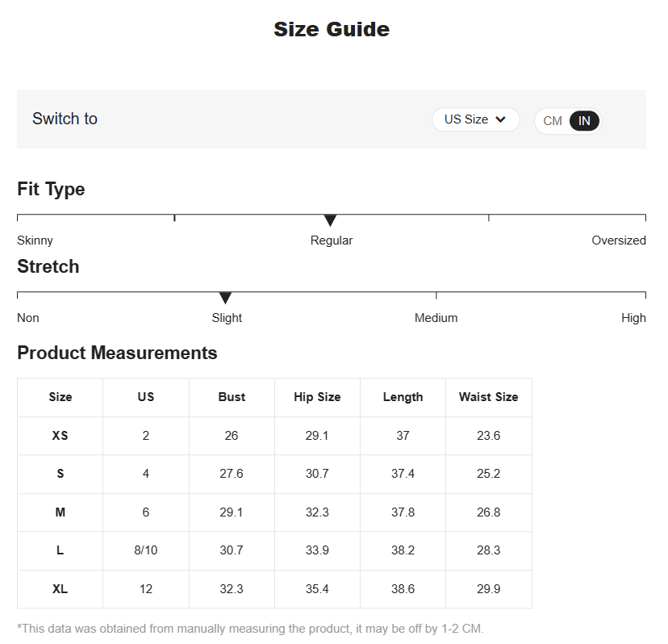The width and height of the screenshot is (668, 644).
Task: Click the Size Guide heading
Action: click(332, 30)
